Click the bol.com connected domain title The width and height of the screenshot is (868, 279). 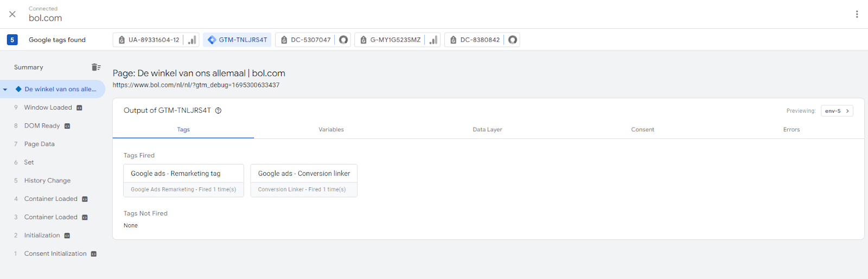tap(46, 18)
